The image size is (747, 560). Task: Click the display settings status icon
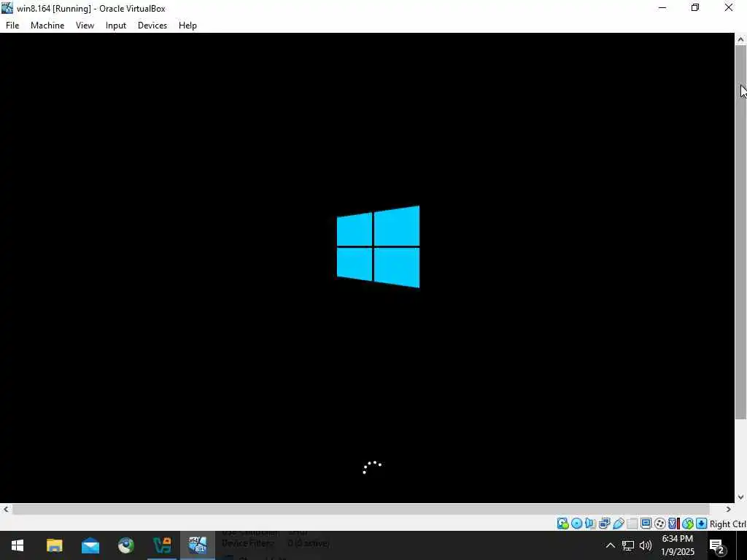pos(646,524)
